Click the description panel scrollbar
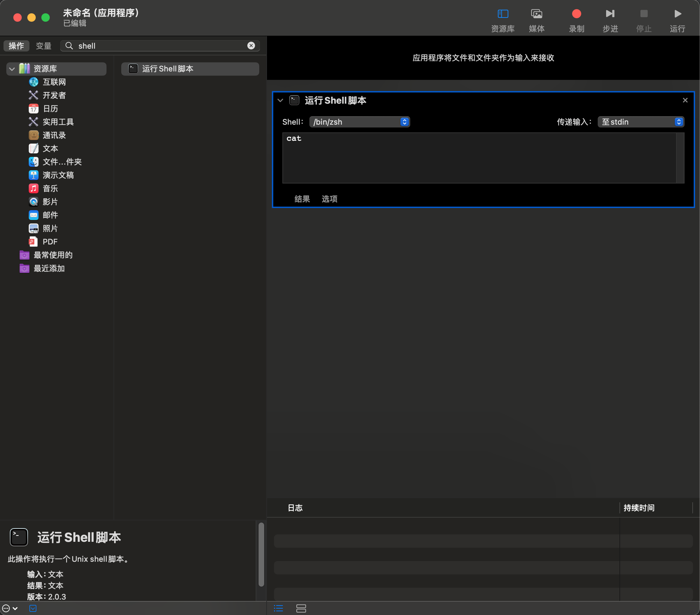 coord(261,554)
